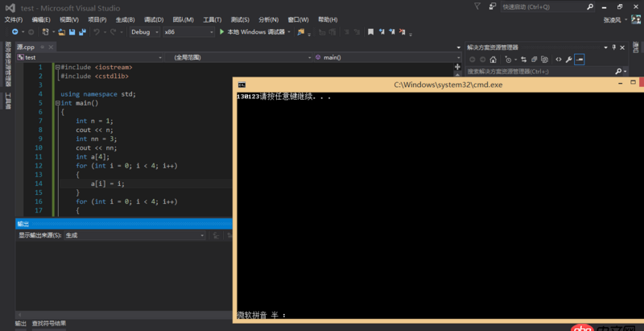Click the View Code brackets icon

click(559, 60)
